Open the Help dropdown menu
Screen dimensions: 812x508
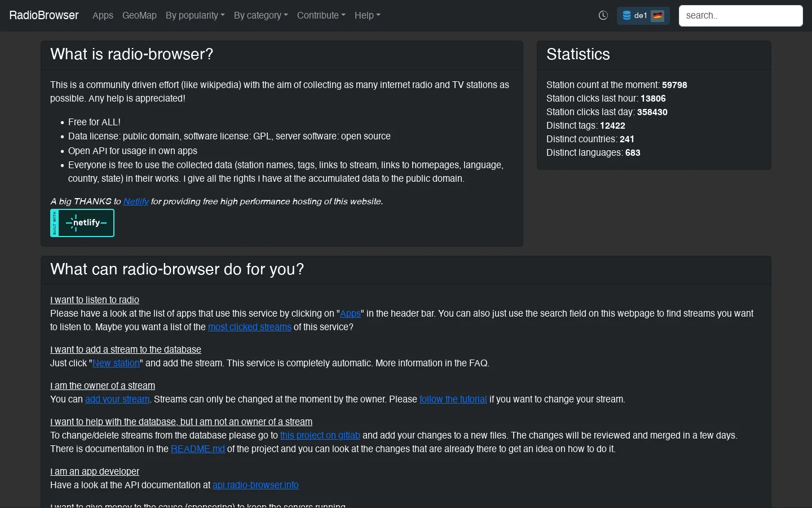click(x=368, y=16)
